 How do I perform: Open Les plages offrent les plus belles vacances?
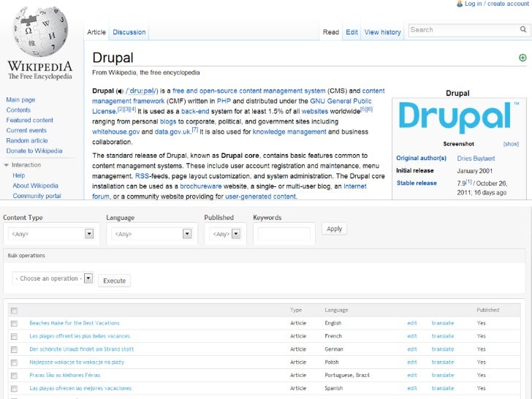pyautogui.click(x=80, y=336)
